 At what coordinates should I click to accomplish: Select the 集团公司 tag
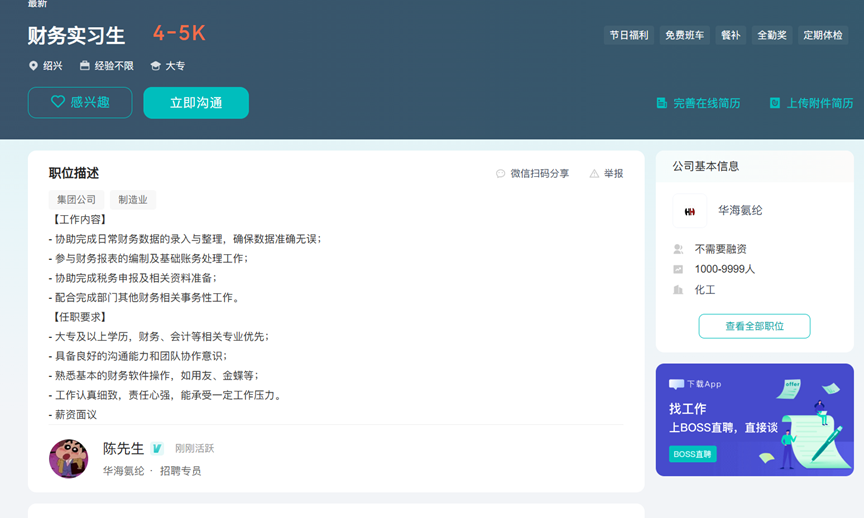click(76, 199)
